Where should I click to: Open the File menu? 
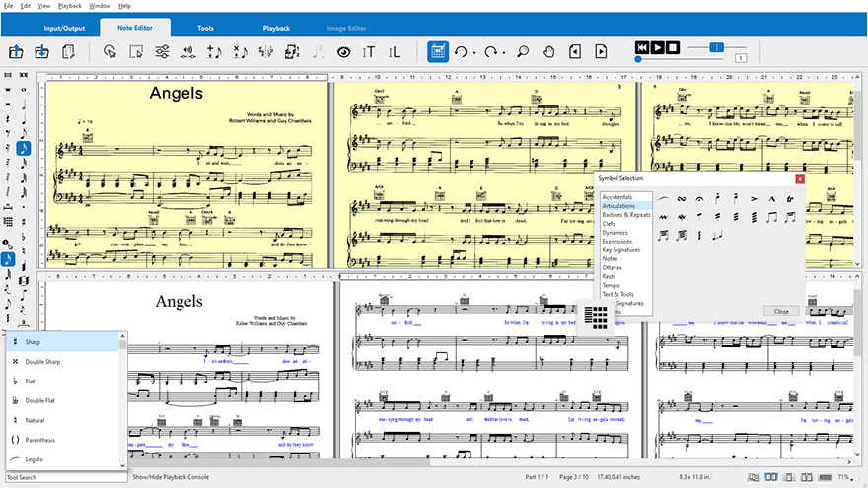8,6
